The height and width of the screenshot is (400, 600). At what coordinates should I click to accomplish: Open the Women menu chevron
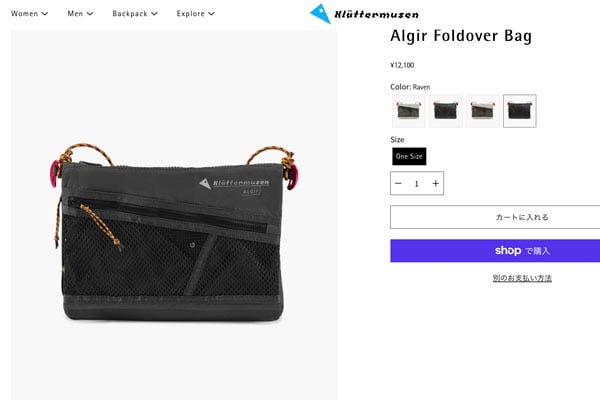pyautogui.click(x=45, y=14)
